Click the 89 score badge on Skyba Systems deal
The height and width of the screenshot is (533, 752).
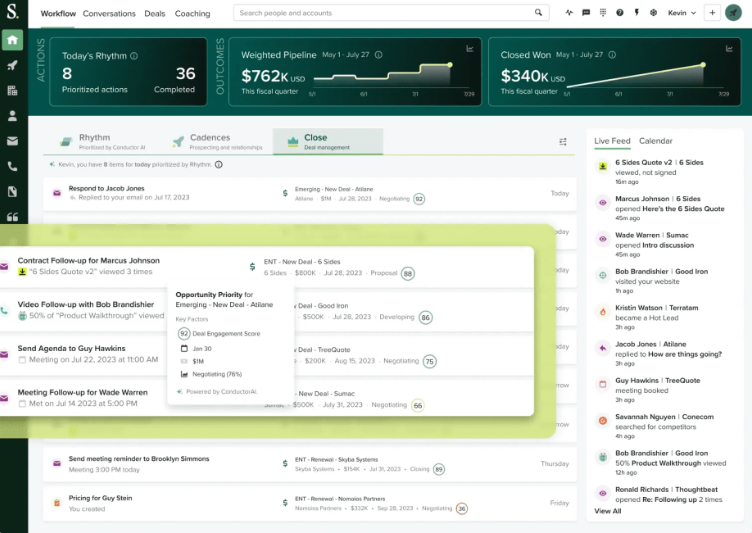pyautogui.click(x=439, y=469)
